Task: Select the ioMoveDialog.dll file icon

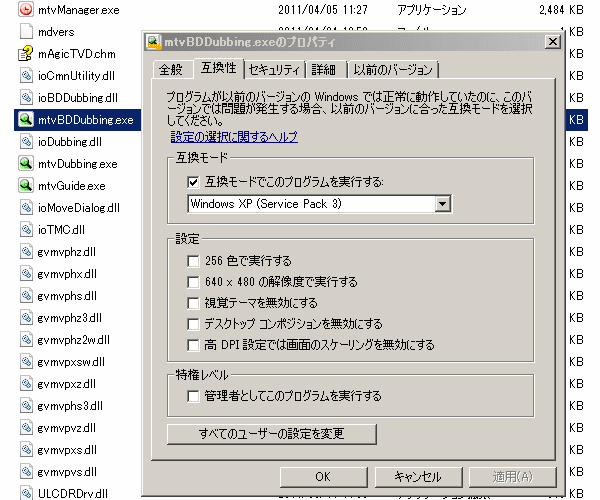Action: 26,207
